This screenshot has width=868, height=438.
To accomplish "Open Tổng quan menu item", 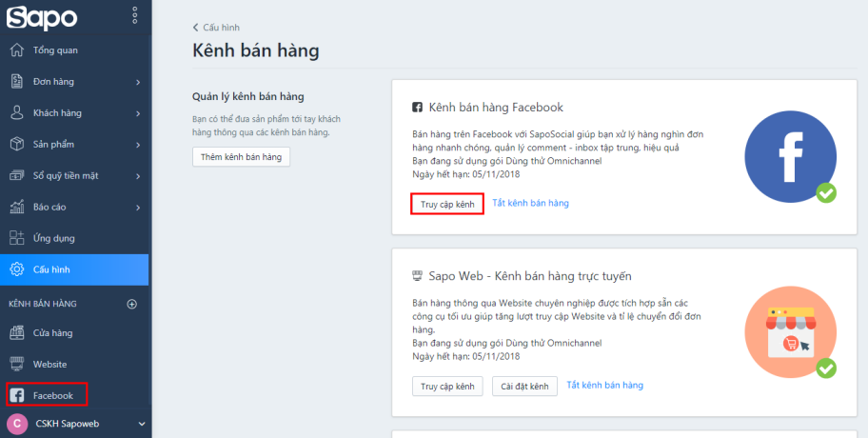I will [74, 50].
